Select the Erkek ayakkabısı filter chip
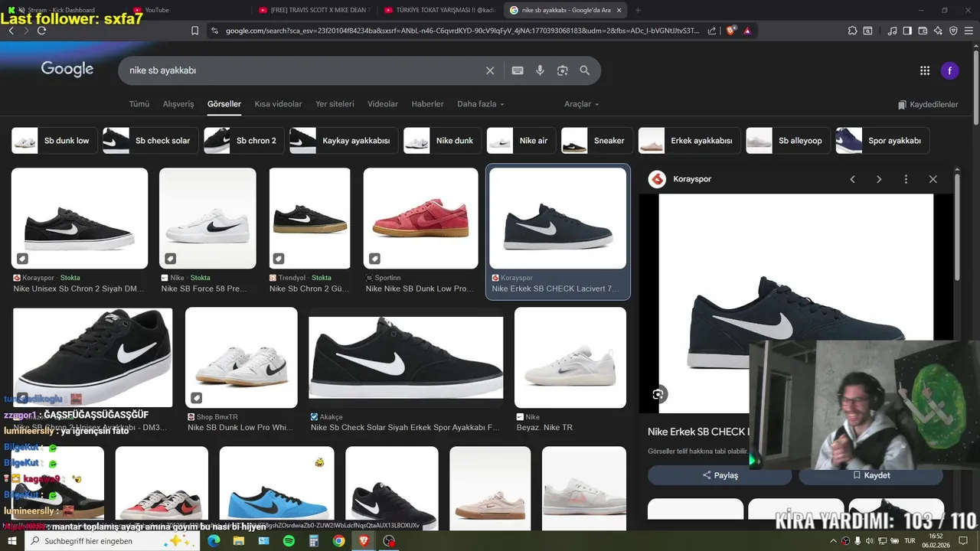Screen dimensions: 980x551 (690, 141)
